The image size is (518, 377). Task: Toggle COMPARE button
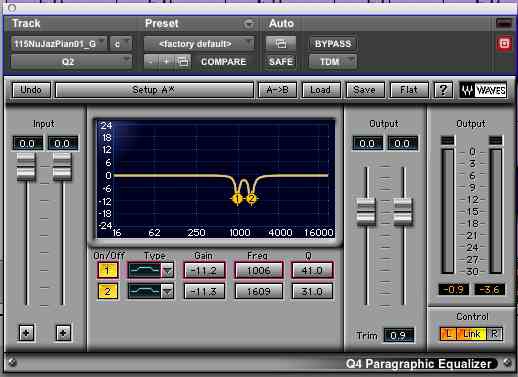223,62
